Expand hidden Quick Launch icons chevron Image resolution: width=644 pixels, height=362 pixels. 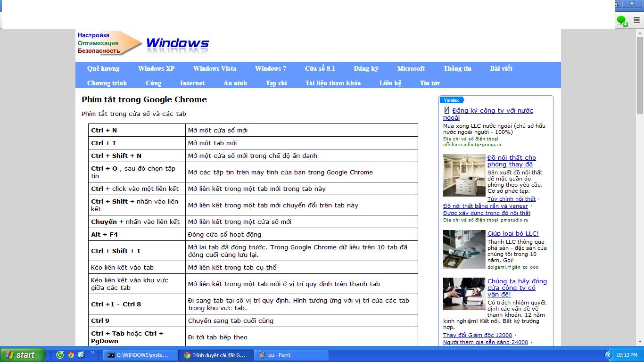click(92, 352)
